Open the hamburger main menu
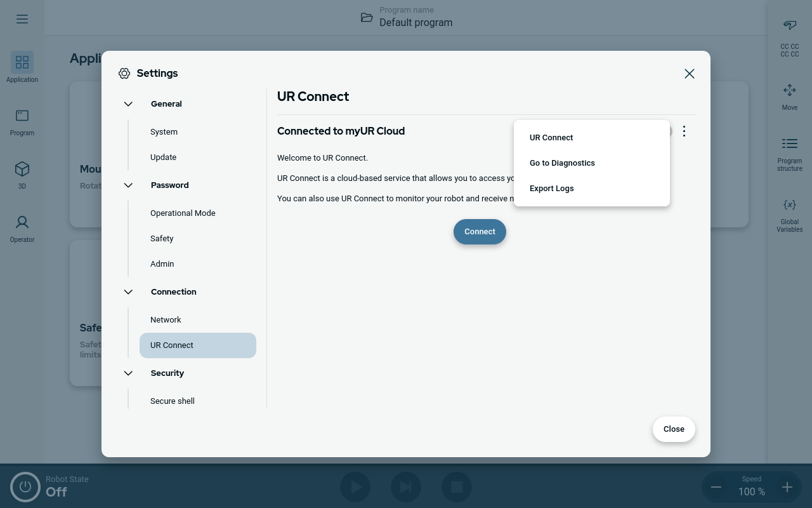 pyautogui.click(x=22, y=19)
